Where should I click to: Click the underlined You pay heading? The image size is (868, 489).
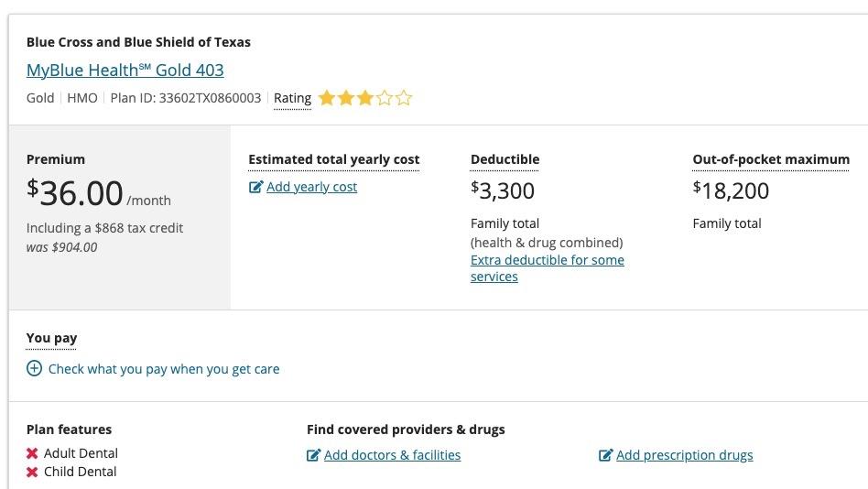click(51, 338)
